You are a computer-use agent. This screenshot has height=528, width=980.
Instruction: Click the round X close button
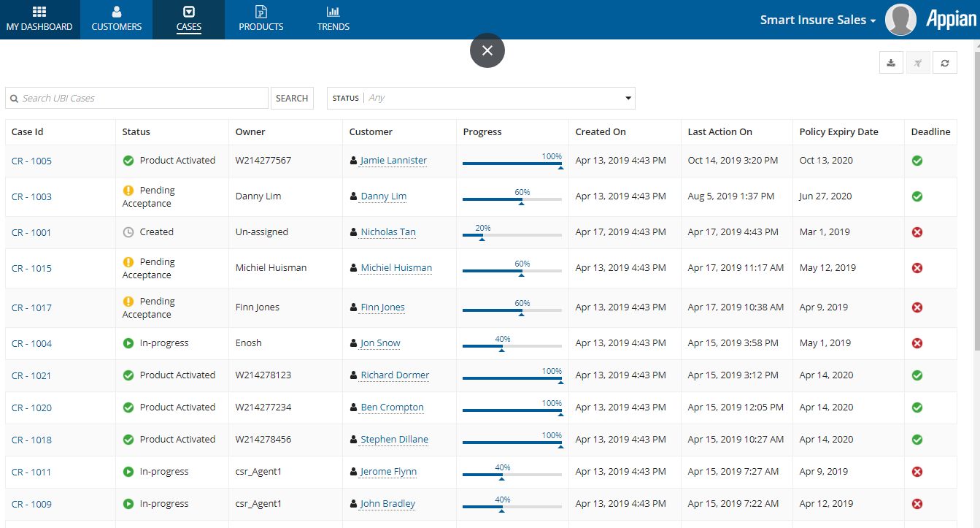coord(487,50)
